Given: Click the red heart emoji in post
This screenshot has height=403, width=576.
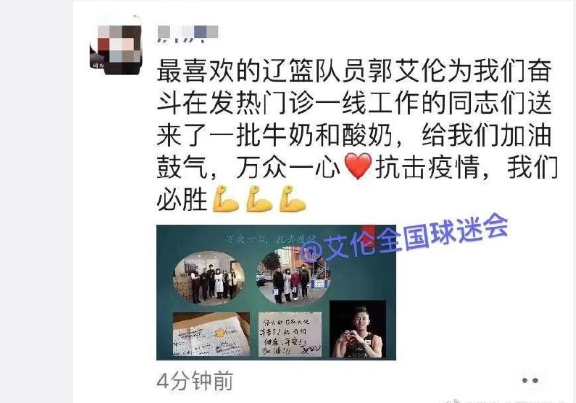Looking at the screenshot, I should (358, 166).
